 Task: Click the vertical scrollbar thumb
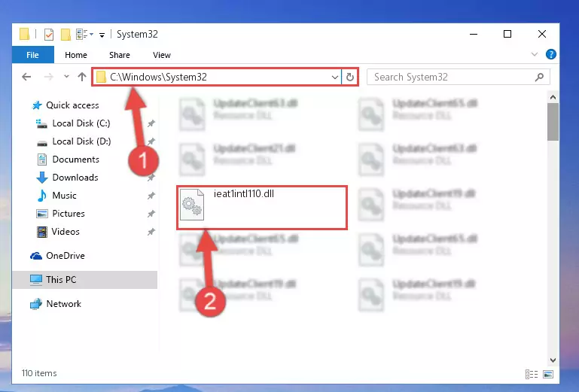click(553, 122)
